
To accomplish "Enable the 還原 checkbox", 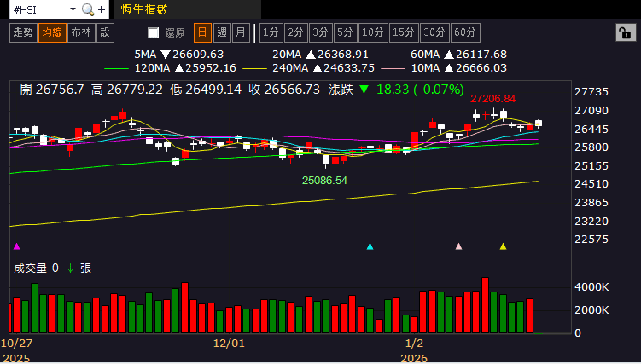I will [x=154, y=32].
